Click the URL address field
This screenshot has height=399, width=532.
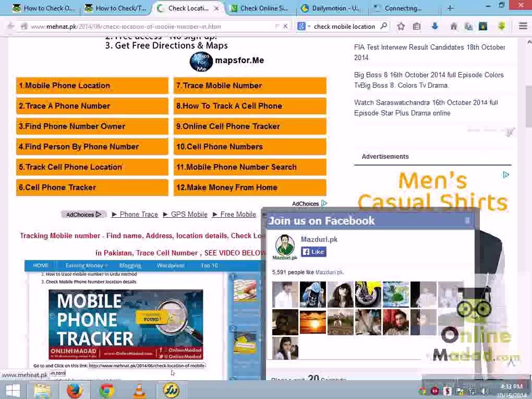point(149,26)
